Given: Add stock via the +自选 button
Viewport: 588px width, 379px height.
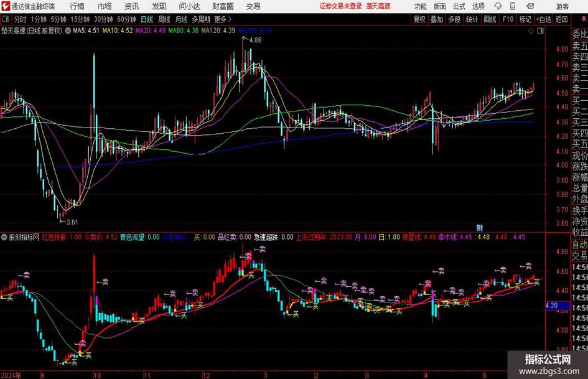Looking at the screenshot, I should [543, 19].
